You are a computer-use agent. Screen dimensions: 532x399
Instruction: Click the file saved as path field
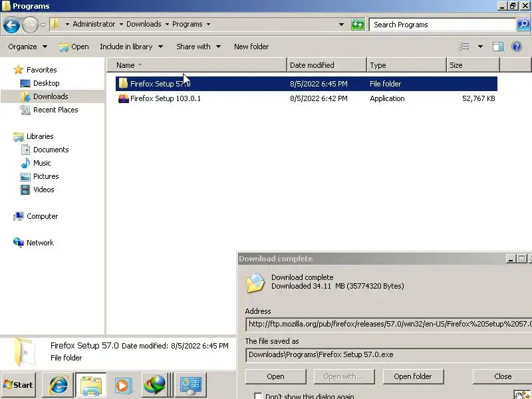[x=389, y=354]
